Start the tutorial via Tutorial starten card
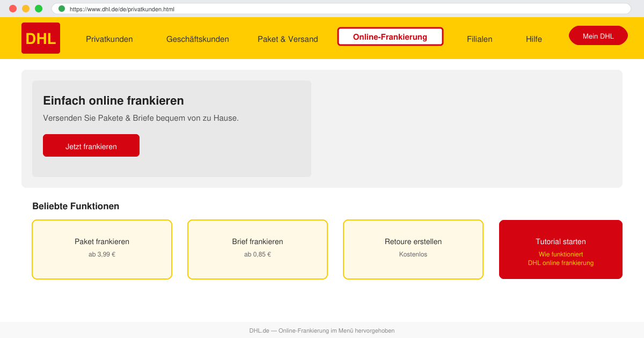This screenshot has height=338, width=644. pos(561,249)
